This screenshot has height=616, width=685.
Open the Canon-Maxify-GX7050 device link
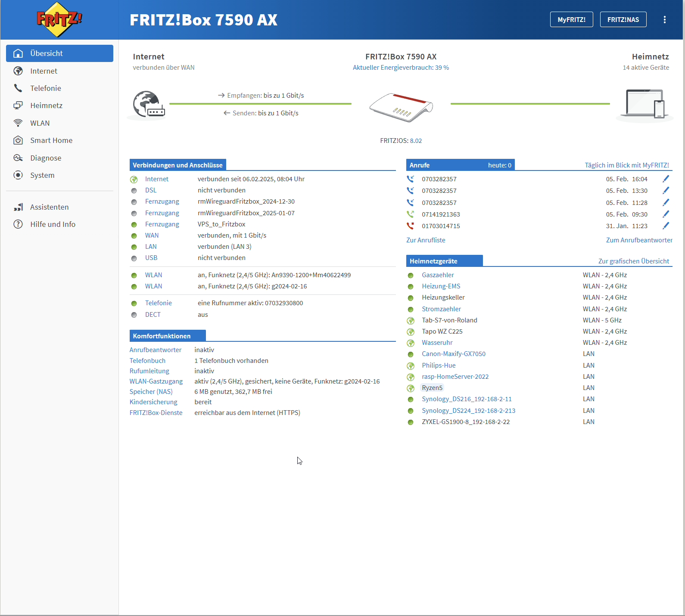point(454,354)
